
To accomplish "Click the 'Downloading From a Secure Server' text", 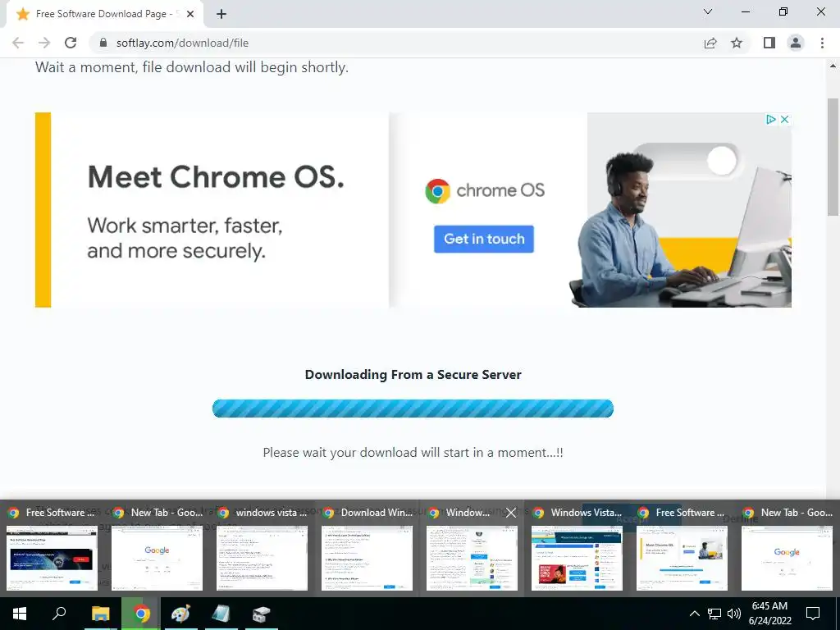I will [x=413, y=374].
